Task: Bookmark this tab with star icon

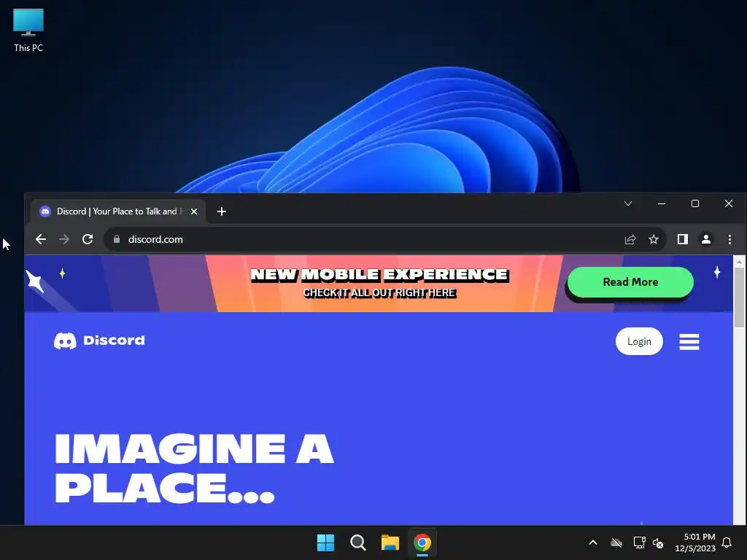Action: click(x=654, y=239)
